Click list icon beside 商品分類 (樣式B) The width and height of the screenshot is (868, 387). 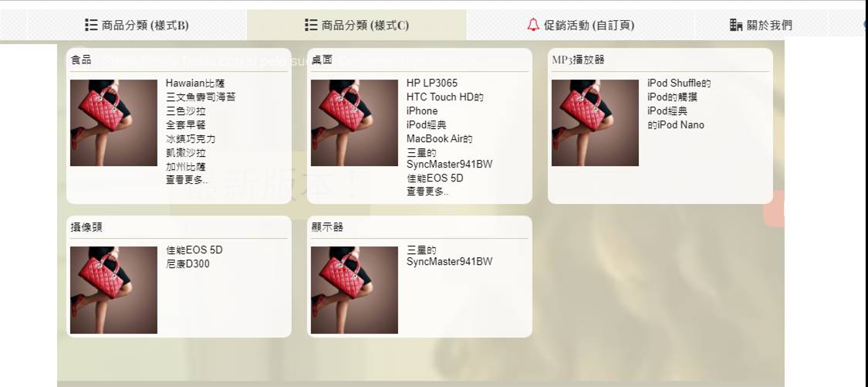pyautogui.click(x=91, y=25)
